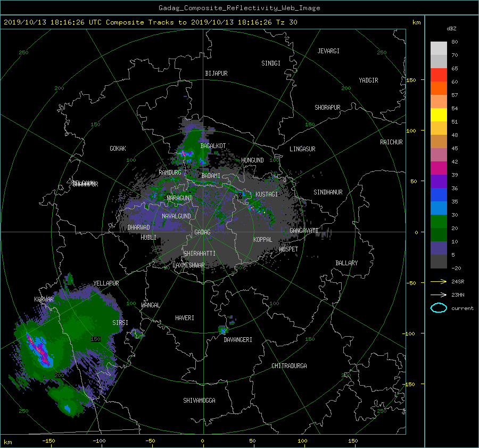Screen dimensions: 479x448
Task: Click the BAGALKOT city label
Action: (x=213, y=146)
